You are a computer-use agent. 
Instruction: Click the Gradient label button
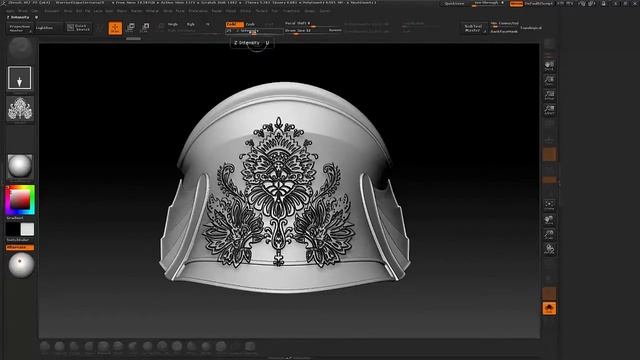click(x=15, y=218)
